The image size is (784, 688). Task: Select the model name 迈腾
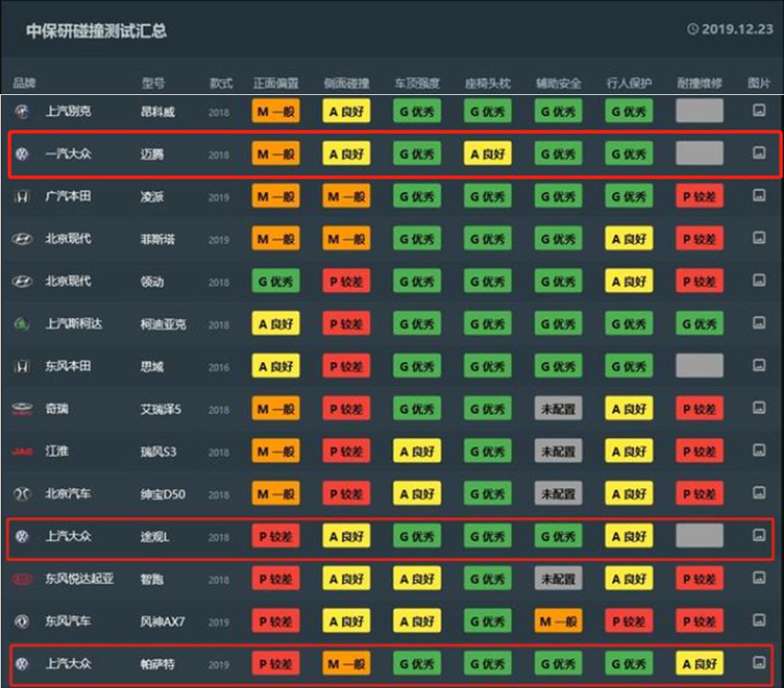[152, 154]
